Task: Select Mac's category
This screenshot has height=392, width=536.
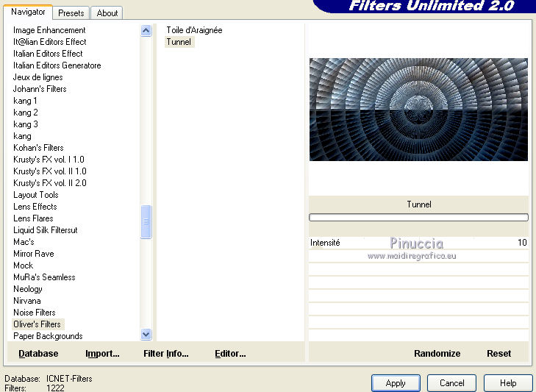Action: 24,242
